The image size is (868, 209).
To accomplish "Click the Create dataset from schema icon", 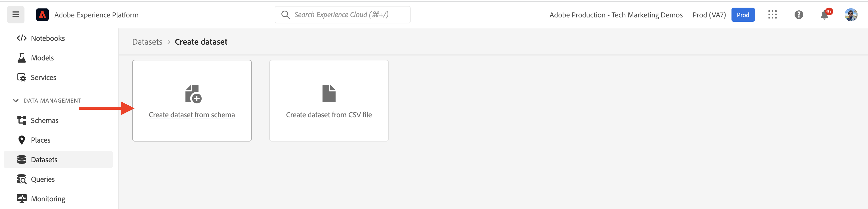I will click(193, 94).
